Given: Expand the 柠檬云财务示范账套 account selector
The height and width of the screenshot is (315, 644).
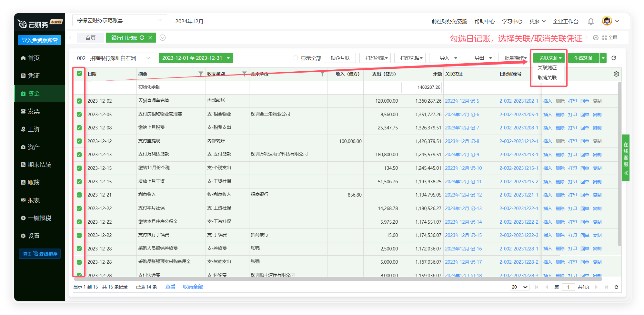Looking at the screenshot, I should tap(119, 20).
